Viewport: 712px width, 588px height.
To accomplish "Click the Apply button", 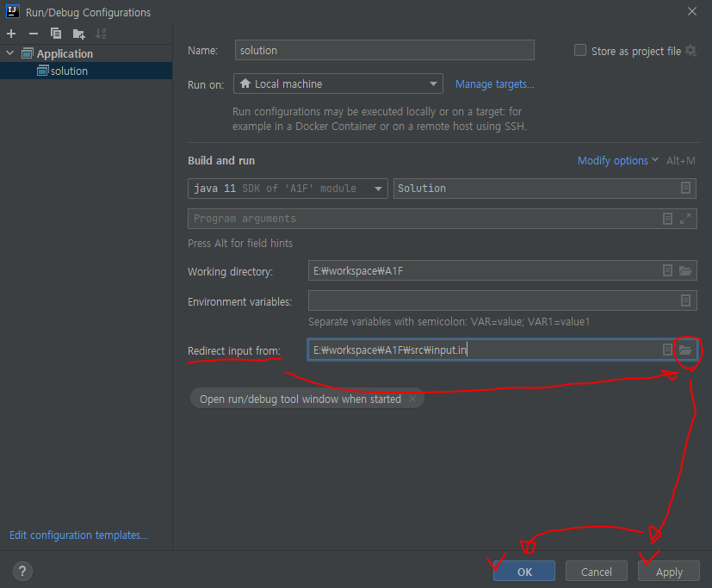I will [668, 571].
